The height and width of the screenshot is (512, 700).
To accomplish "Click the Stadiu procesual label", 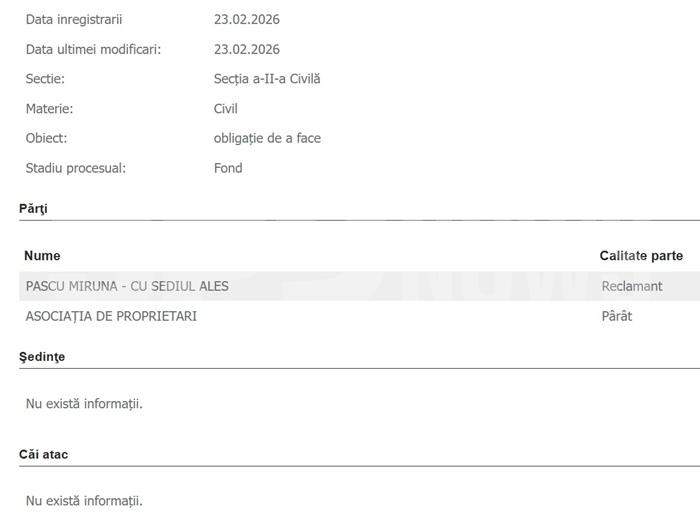I will pyautogui.click(x=75, y=168).
